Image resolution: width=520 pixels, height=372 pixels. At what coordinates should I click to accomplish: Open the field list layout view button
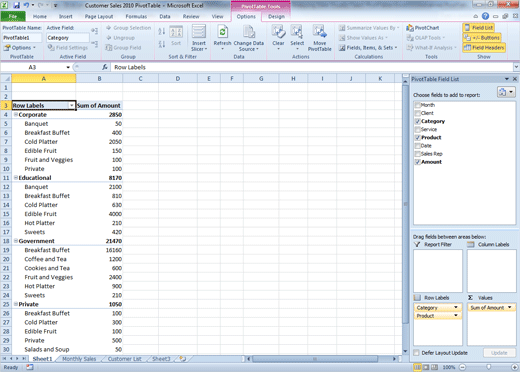[506, 92]
